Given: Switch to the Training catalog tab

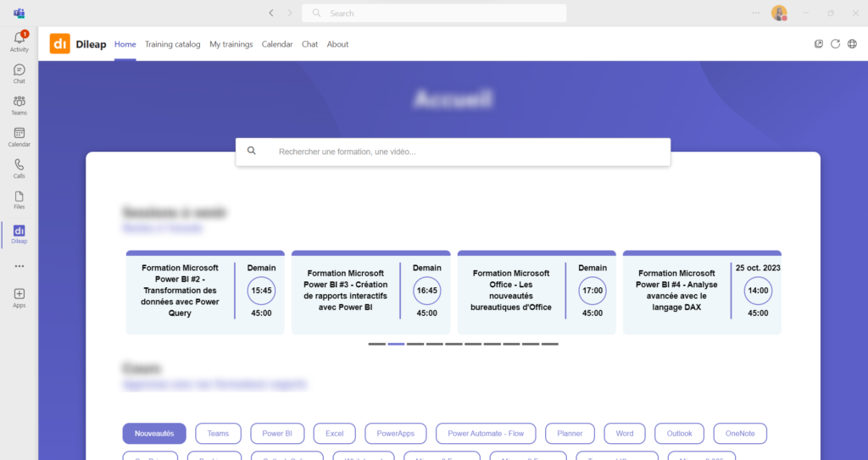Looking at the screenshot, I should coord(172,44).
